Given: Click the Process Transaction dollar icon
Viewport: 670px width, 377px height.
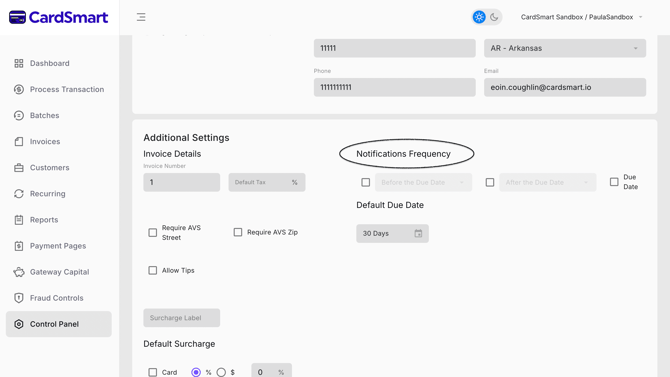Looking at the screenshot, I should [19, 89].
